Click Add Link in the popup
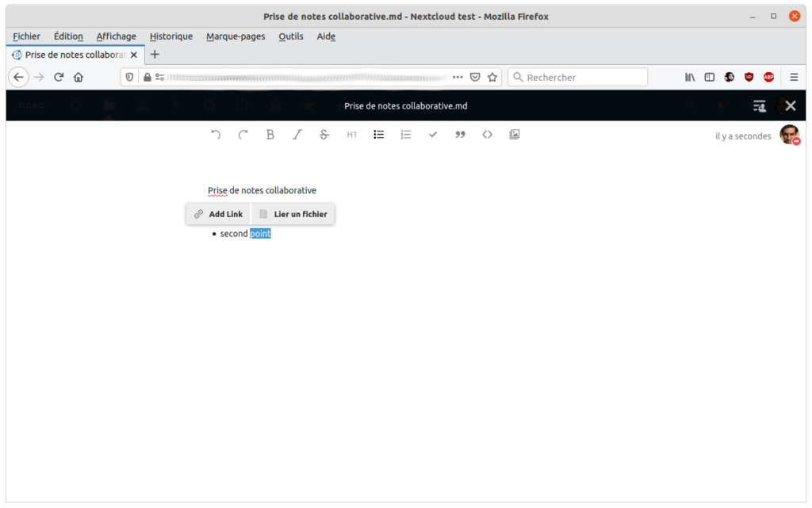This screenshot has width=812, height=508. 218,214
